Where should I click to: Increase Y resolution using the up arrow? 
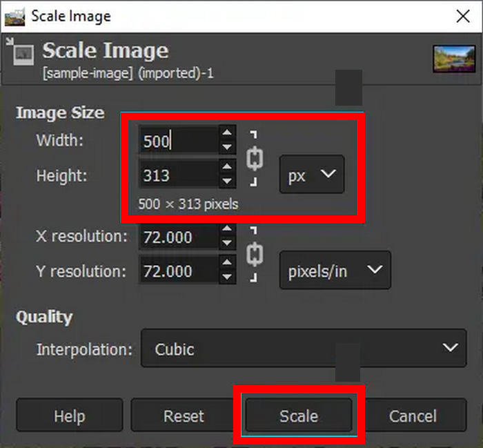[x=227, y=263]
